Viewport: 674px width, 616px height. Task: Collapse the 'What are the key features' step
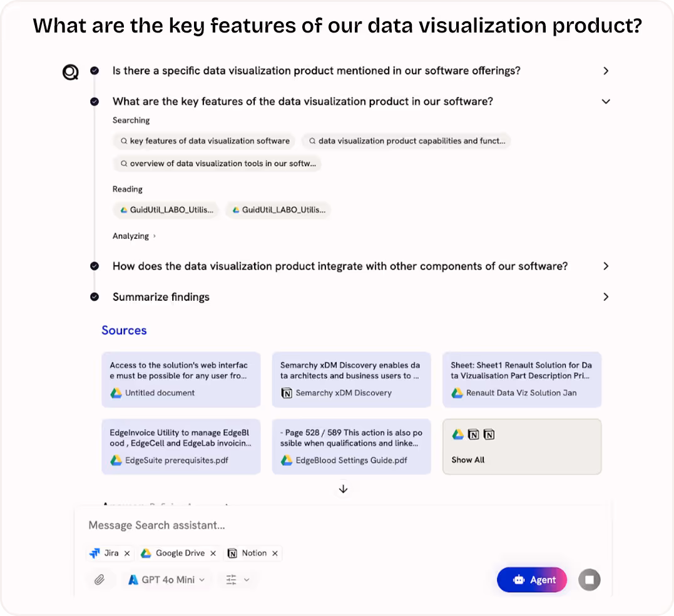coord(606,102)
